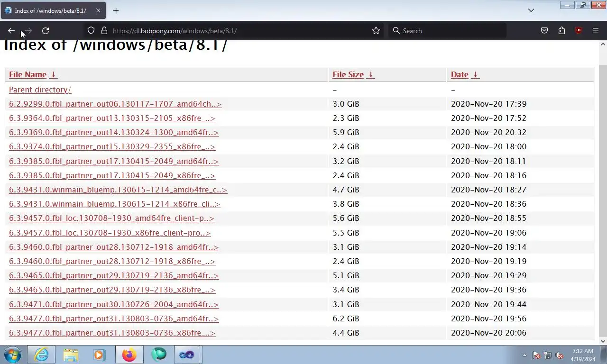Download 6.3.9477.0.fbl_partner_out31 amd64fr file

click(x=114, y=318)
